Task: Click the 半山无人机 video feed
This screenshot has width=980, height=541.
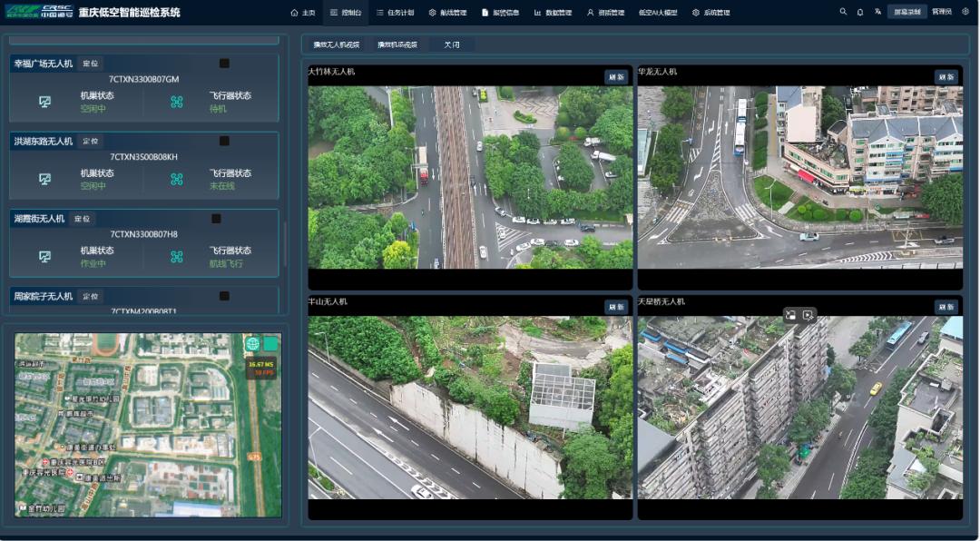Action: (470, 407)
